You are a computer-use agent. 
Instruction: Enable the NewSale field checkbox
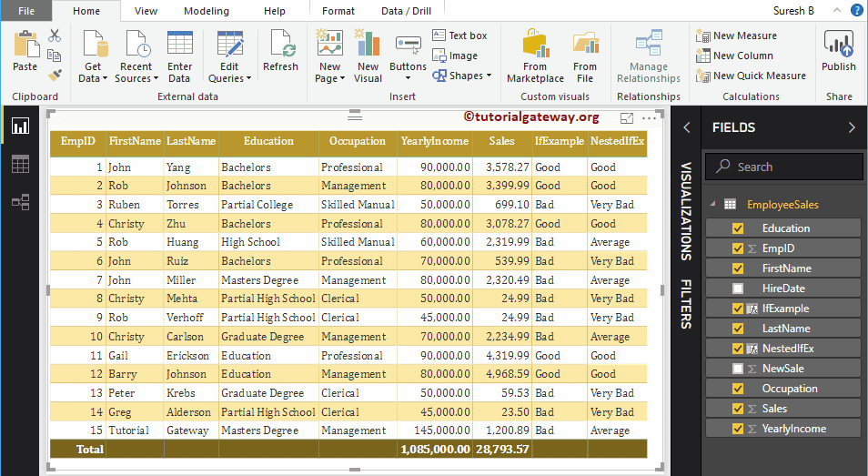tap(738, 369)
